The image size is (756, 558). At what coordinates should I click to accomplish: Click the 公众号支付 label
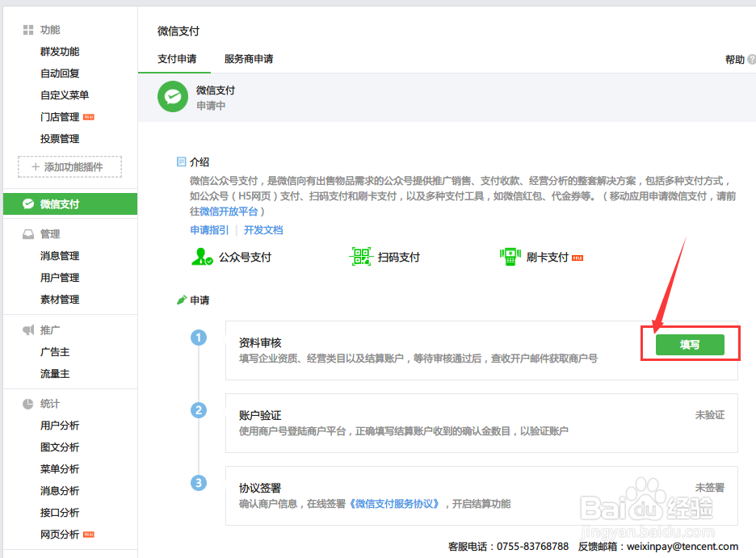pos(245,258)
